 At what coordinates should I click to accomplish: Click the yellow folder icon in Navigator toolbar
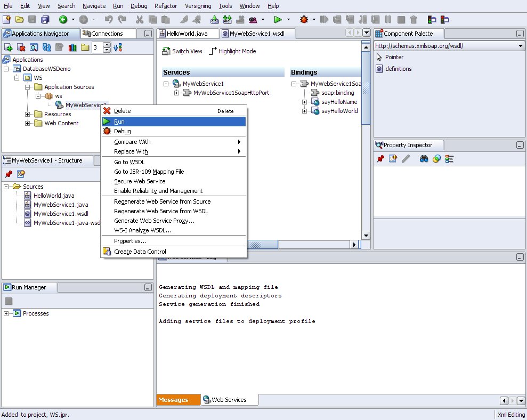[x=85, y=47]
